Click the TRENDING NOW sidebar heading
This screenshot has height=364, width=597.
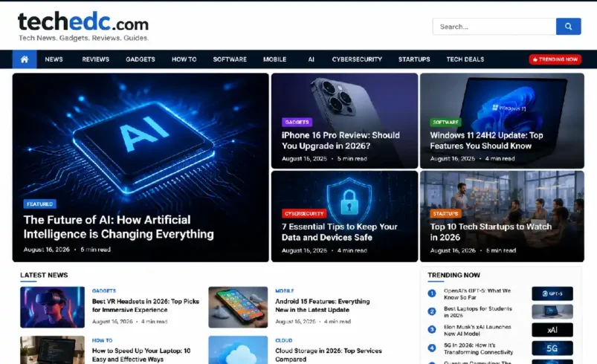pyautogui.click(x=454, y=275)
